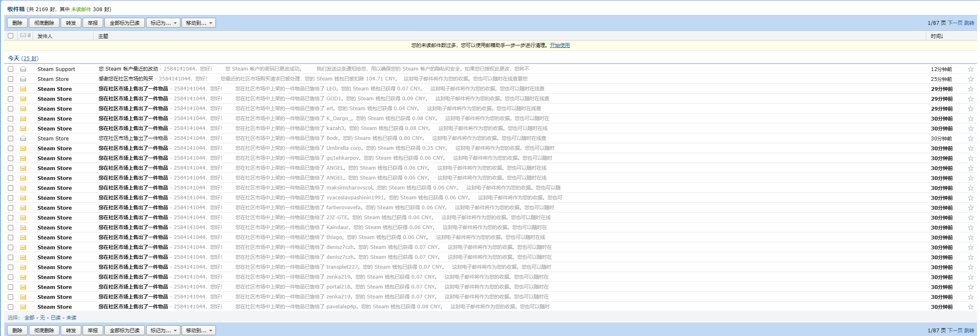Viewport: 980px width, 336px height.
Task: Click 跳转 link in top pager
Action: 969,23
